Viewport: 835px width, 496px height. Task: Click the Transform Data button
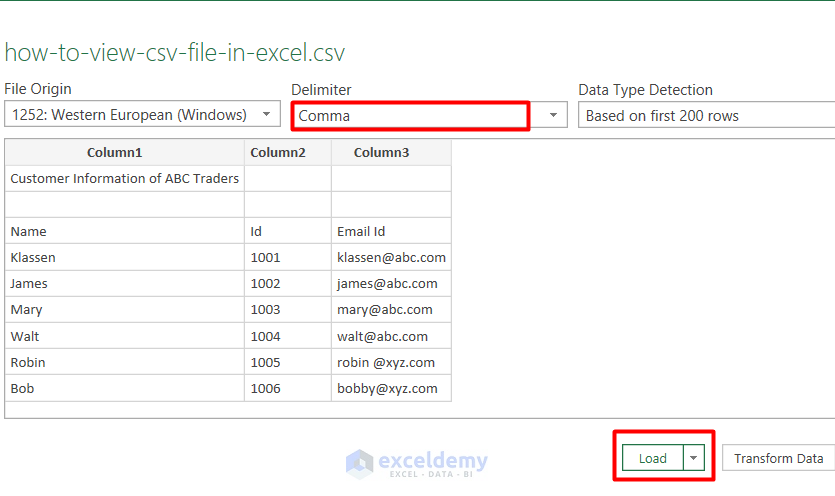[779, 458]
